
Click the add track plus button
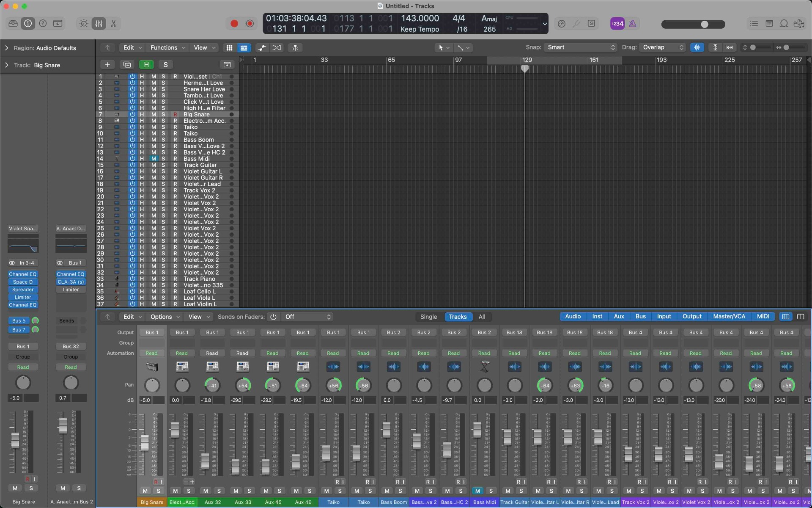(x=107, y=65)
